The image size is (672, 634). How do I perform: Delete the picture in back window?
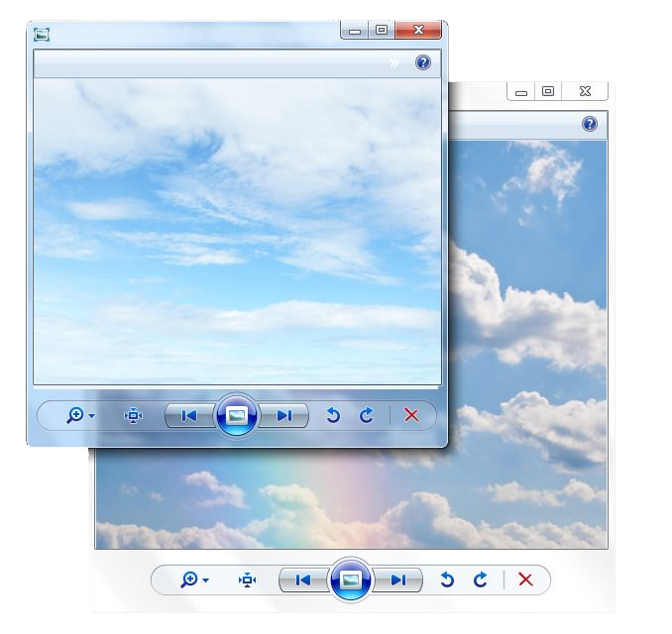(525, 580)
